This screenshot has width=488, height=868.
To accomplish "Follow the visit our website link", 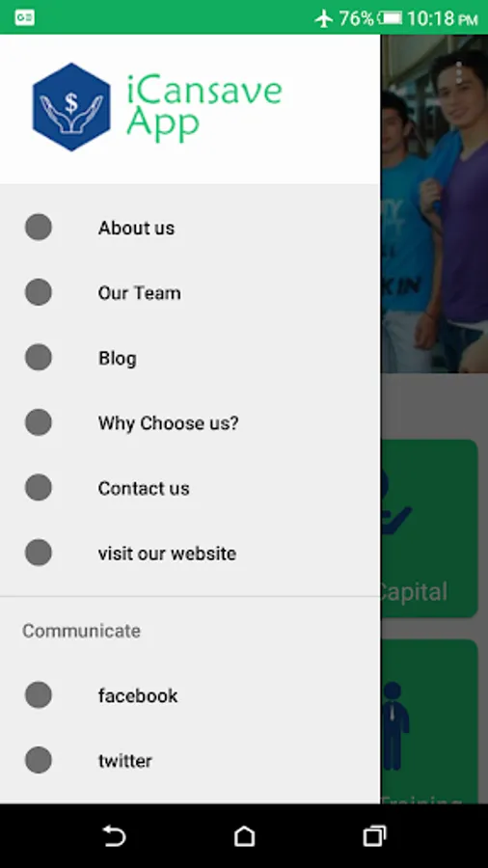I will point(190,553).
